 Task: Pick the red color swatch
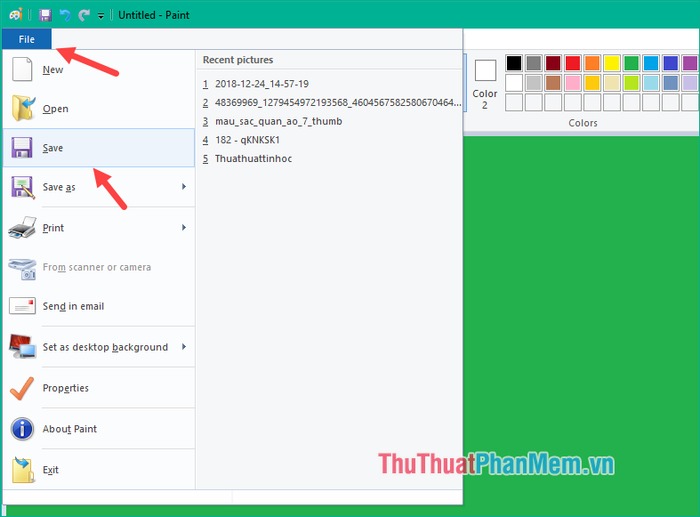pyautogui.click(x=573, y=63)
